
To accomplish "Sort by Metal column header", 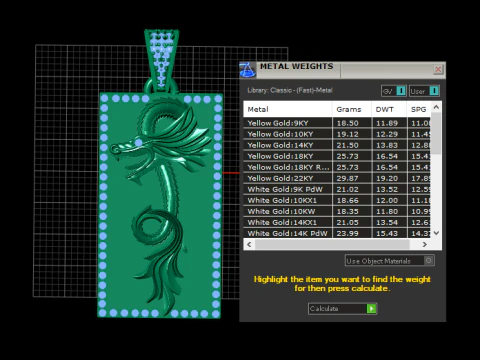I will pyautogui.click(x=288, y=109).
